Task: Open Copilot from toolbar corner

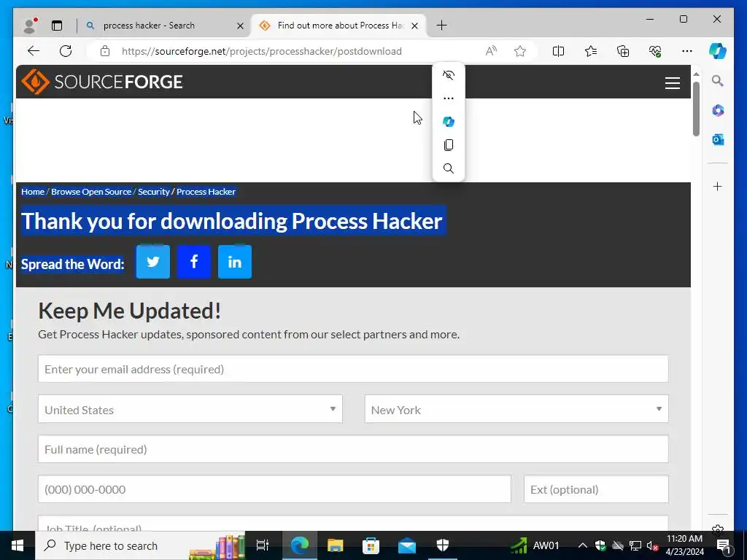Action: click(x=718, y=51)
